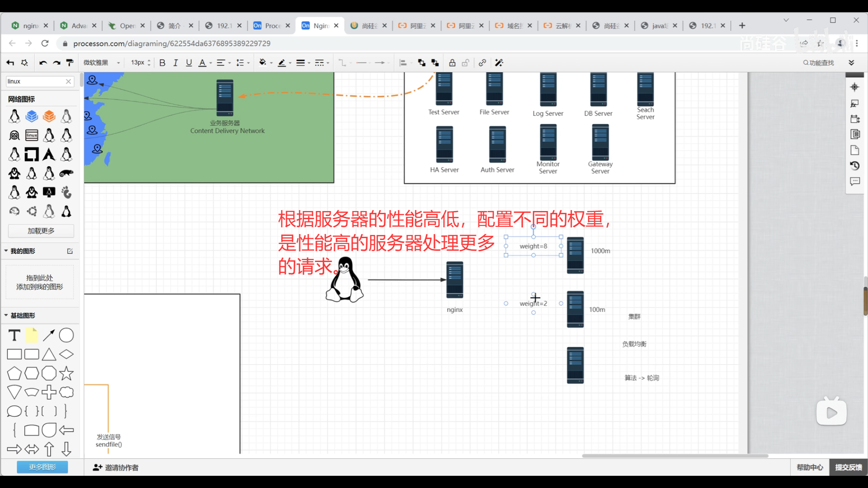Viewport: 868px width, 488px height.
Task: Toggle italic text formatting
Action: [x=175, y=63]
